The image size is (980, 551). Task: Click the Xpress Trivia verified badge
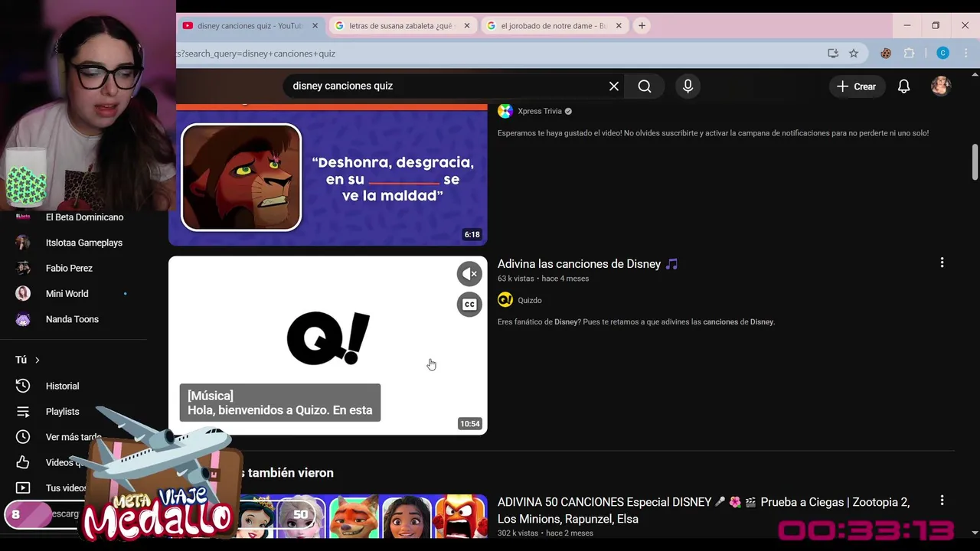coord(568,111)
